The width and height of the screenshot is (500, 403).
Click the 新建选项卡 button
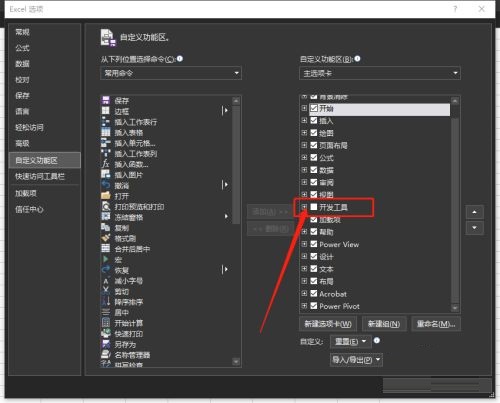[x=328, y=324]
